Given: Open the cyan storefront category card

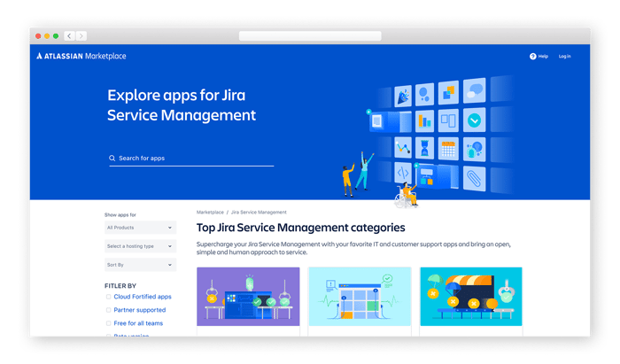Looking at the screenshot, I should (471, 297).
